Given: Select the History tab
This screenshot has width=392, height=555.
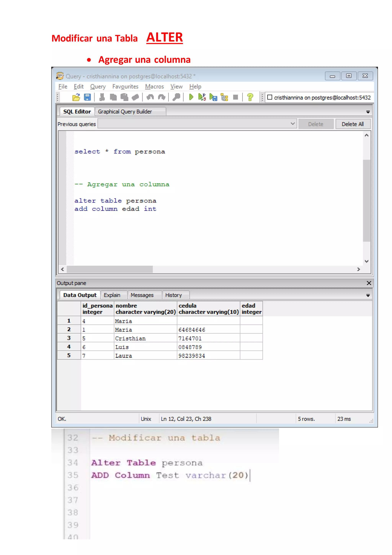Looking at the screenshot, I should click(176, 295).
